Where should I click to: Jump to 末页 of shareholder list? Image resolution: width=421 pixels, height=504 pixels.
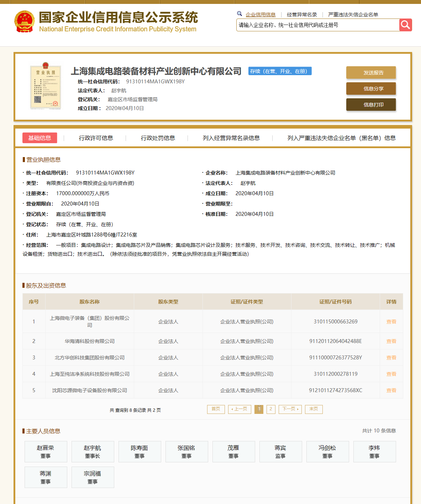[x=314, y=409]
